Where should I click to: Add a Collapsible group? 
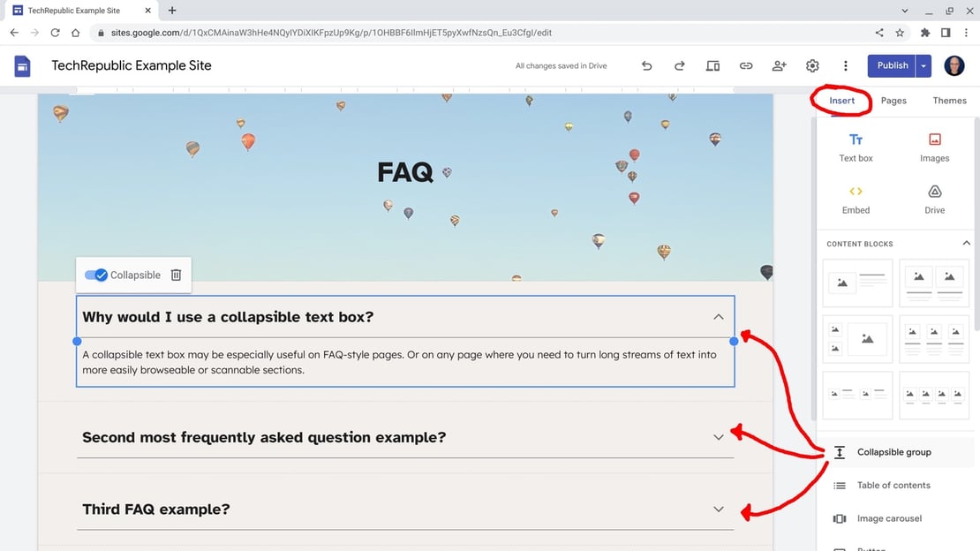893,451
